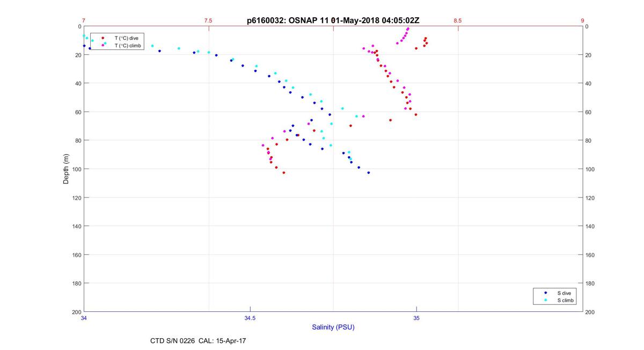This screenshot has height=350, width=644.
Task: Select the 'Salinity (PSU)' x-axis label
Action: [333, 327]
